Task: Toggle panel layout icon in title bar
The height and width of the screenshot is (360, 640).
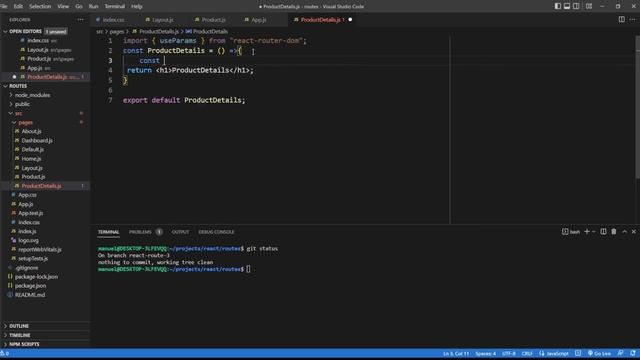Action: coord(567,6)
